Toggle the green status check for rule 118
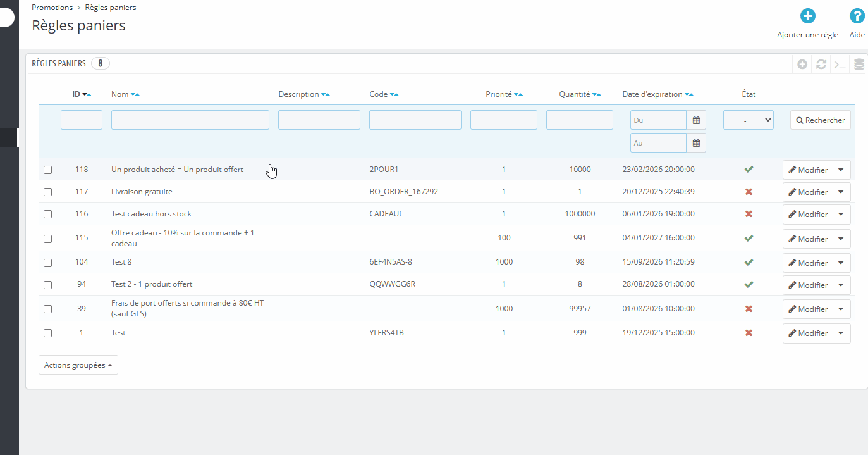Viewport: 868px width, 455px height. [749, 170]
